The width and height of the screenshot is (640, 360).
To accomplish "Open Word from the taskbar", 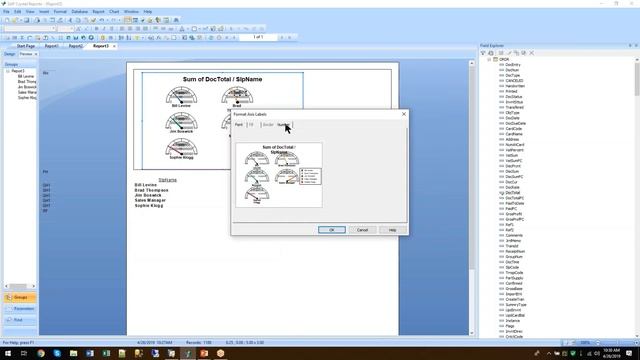I will coord(90,353).
